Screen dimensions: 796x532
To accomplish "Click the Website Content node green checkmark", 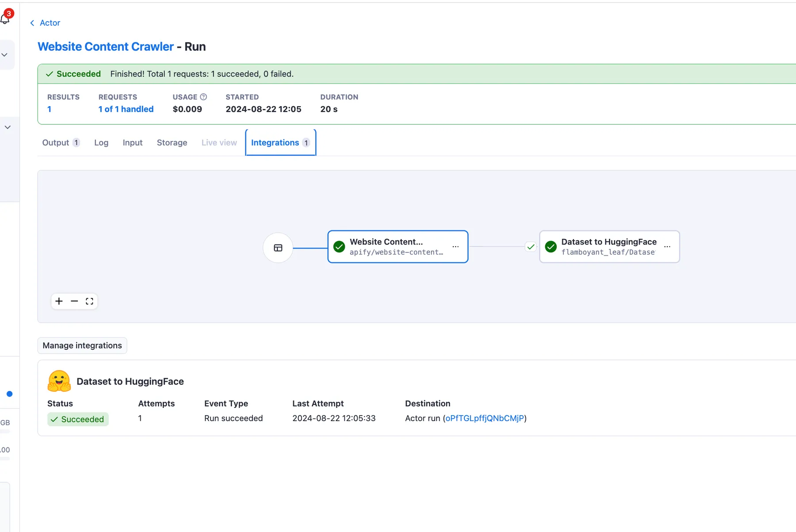I will [x=339, y=247].
